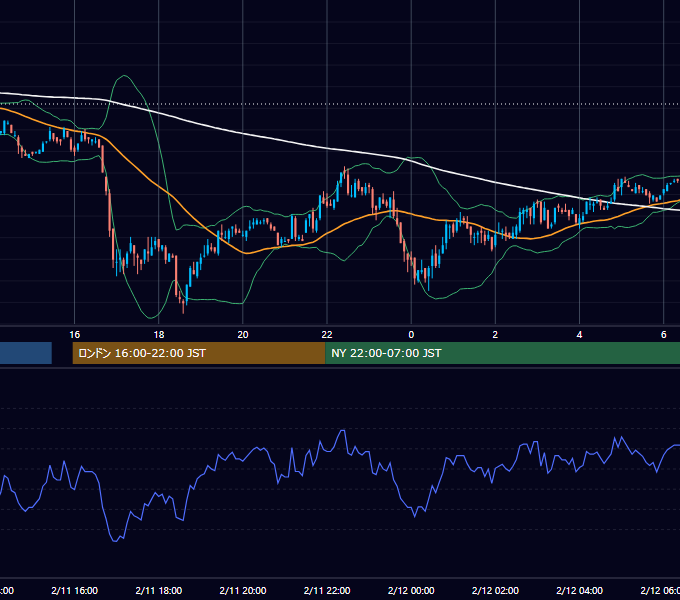Click the '0' hour label on price chart
This screenshot has width=680, height=600.
tap(411, 335)
